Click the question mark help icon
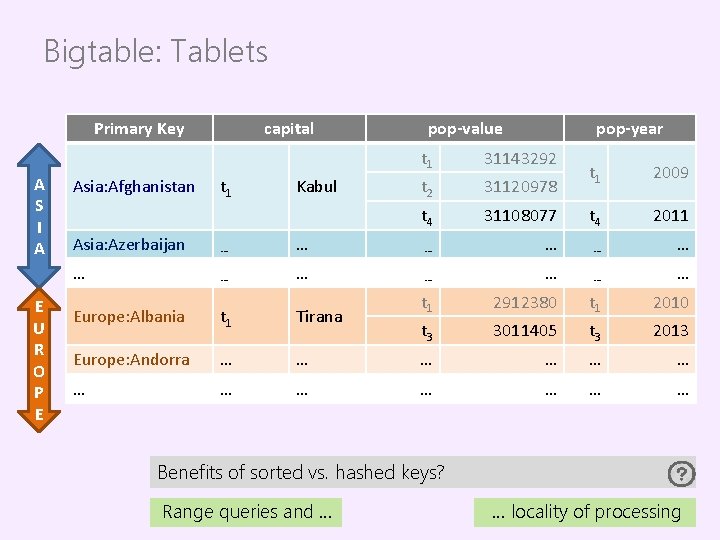This screenshot has height=540, width=720. [680, 473]
